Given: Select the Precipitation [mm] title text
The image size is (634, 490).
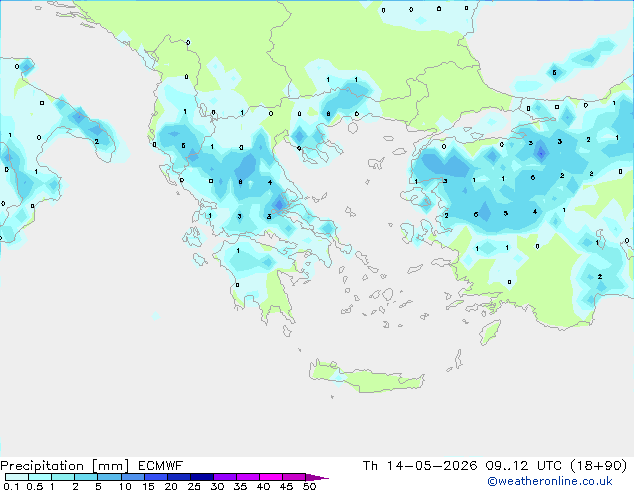Looking at the screenshot, I should 65,466.
